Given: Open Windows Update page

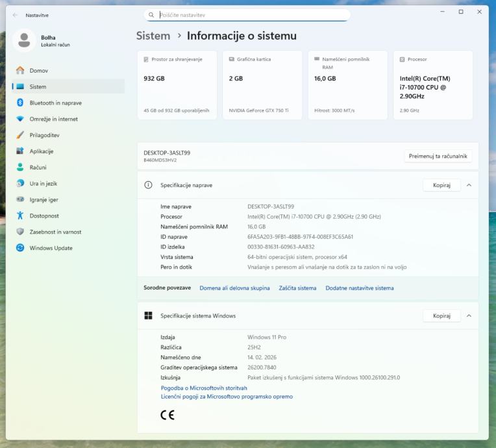Looking at the screenshot, I should pos(68,248).
